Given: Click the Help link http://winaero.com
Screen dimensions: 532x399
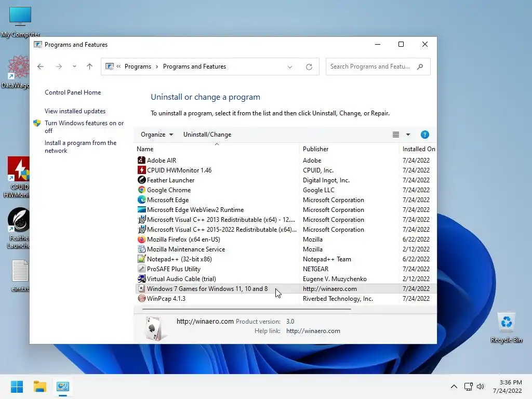Looking at the screenshot, I should tap(313, 331).
